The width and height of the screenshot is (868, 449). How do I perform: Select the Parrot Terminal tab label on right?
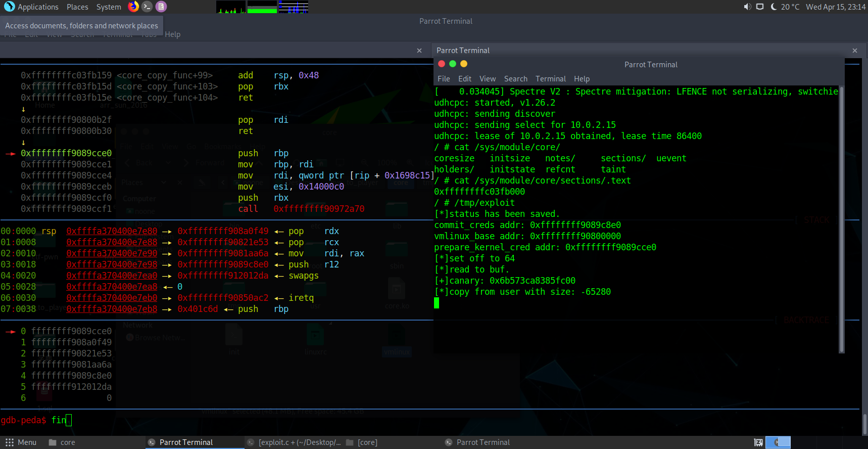click(463, 51)
